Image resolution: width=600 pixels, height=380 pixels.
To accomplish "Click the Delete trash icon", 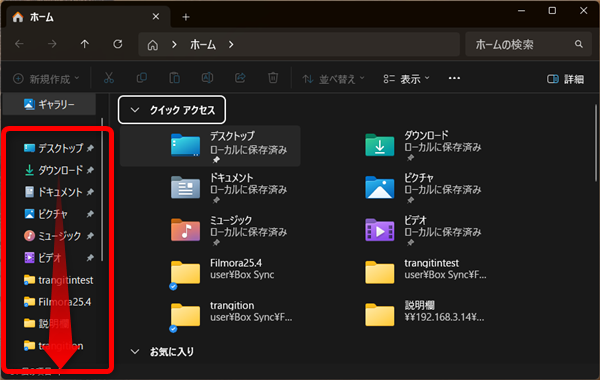I will [273, 78].
